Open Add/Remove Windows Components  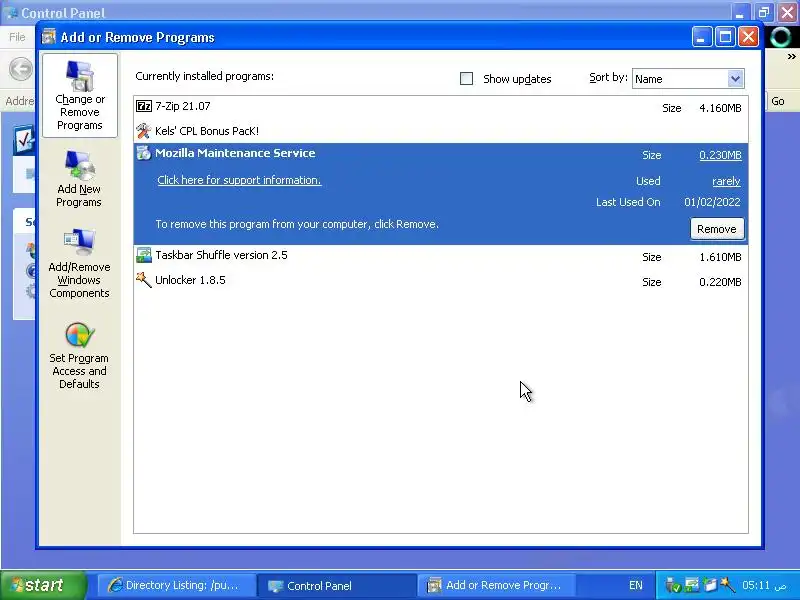point(79,263)
